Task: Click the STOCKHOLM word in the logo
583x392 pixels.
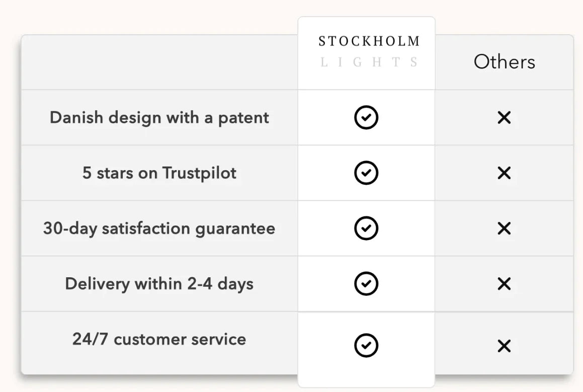Action: (369, 41)
